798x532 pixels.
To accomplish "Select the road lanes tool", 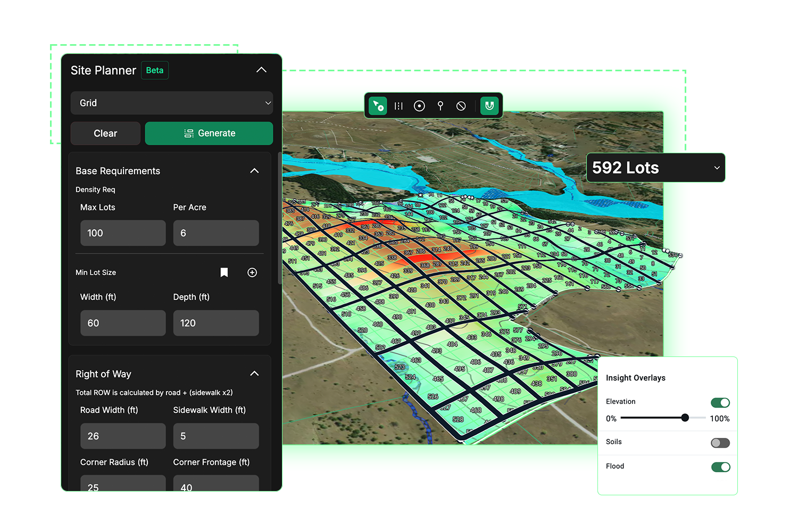I will click(398, 106).
